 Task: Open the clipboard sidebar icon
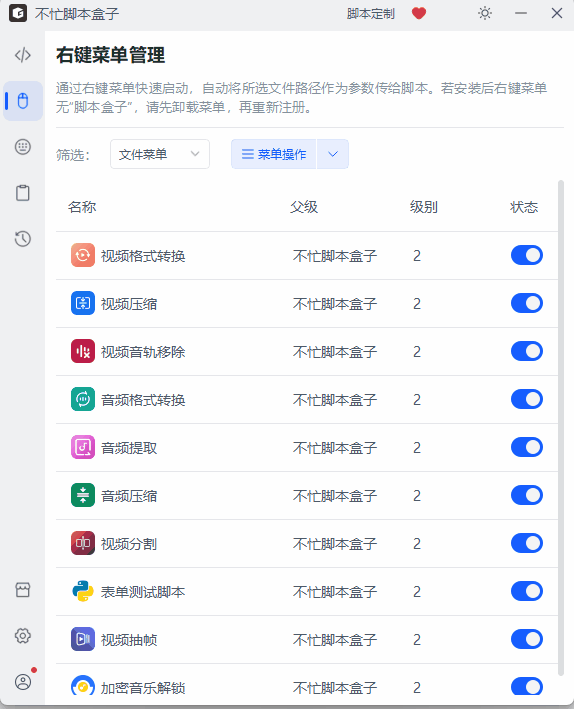click(23, 193)
